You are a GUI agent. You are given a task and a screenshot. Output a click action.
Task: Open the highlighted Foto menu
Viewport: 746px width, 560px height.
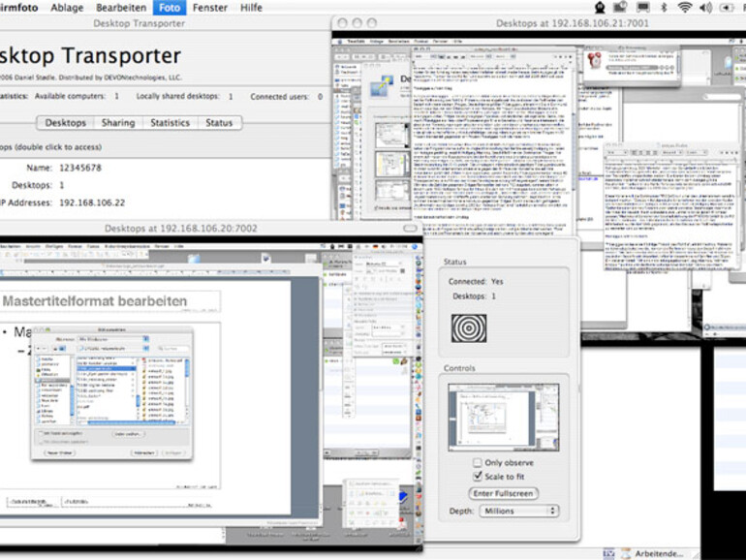[x=170, y=8]
